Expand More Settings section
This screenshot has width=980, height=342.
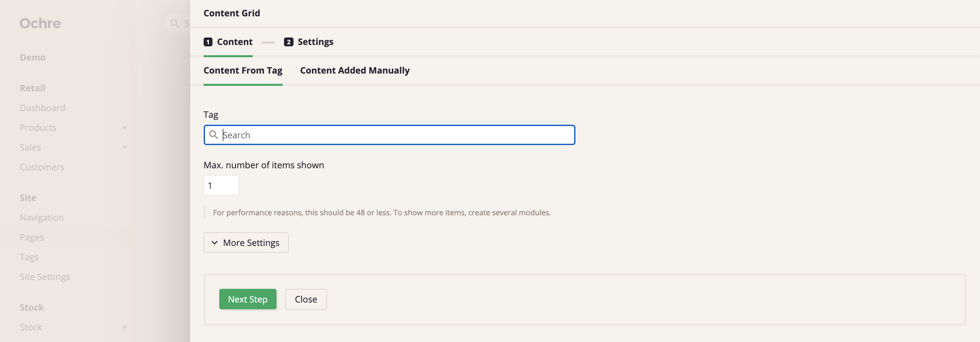tap(246, 243)
